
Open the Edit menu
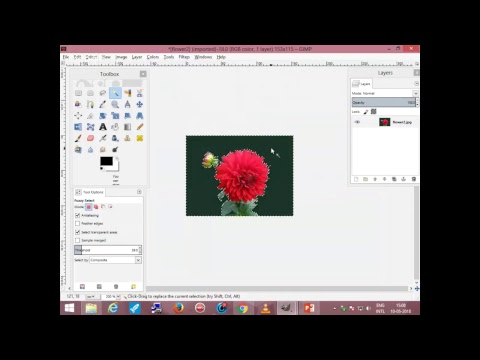tap(77, 57)
